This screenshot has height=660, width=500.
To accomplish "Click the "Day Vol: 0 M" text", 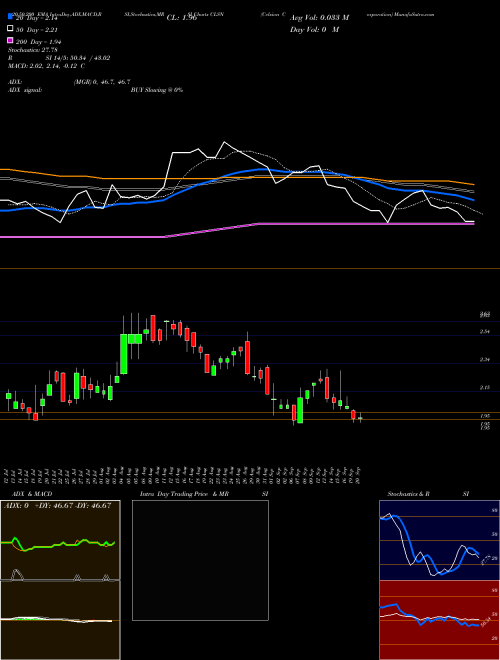I will 315,30.
